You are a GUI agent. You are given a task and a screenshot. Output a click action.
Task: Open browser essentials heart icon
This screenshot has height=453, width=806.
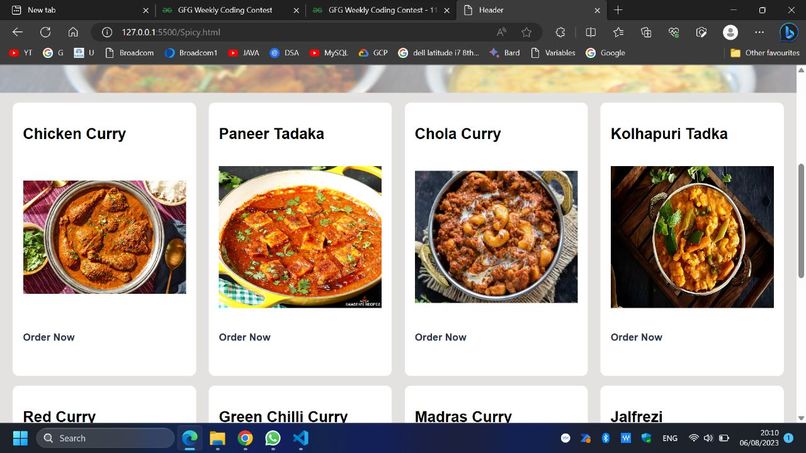click(x=674, y=32)
